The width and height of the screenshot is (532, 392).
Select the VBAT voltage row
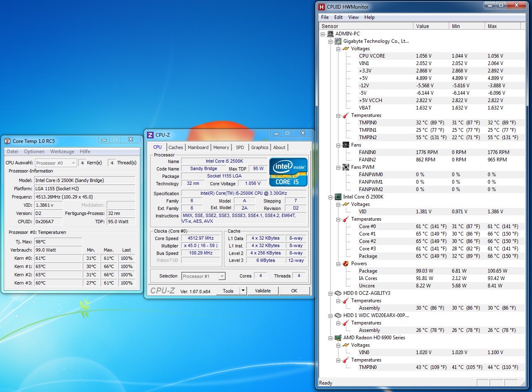click(x=441, y=108)
